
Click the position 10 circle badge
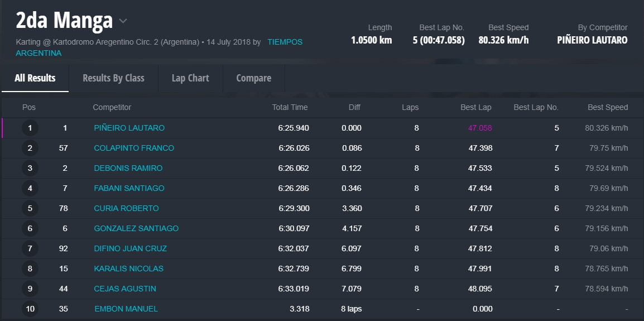(30, 309)
